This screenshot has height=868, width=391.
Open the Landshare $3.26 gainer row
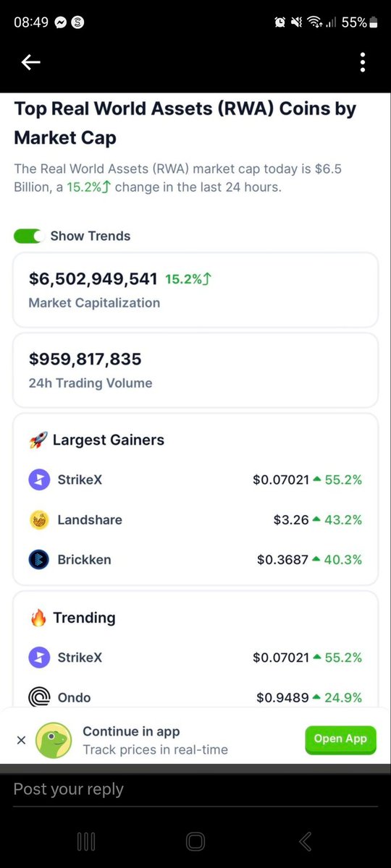(x=195, y=519)
